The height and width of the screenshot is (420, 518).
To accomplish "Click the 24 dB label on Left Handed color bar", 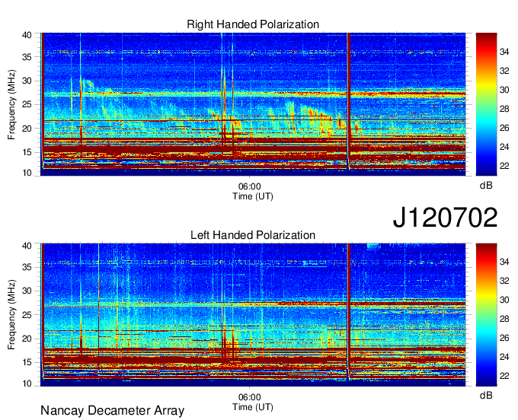I will (x=504, y=357).
